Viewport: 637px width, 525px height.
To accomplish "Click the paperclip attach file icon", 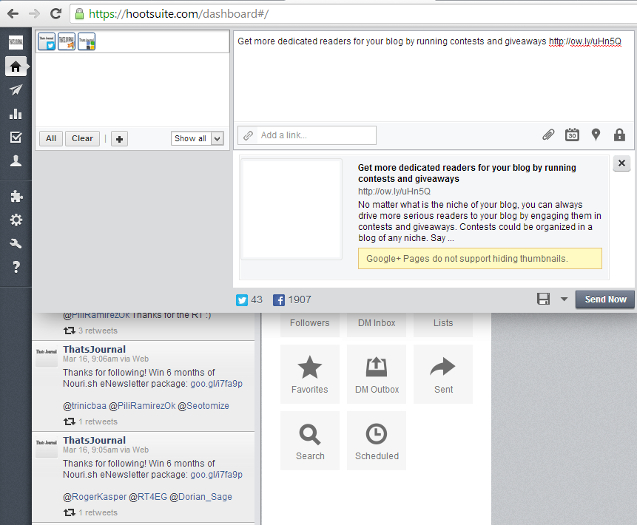I will pyautogui.click(x=548, y=135).
